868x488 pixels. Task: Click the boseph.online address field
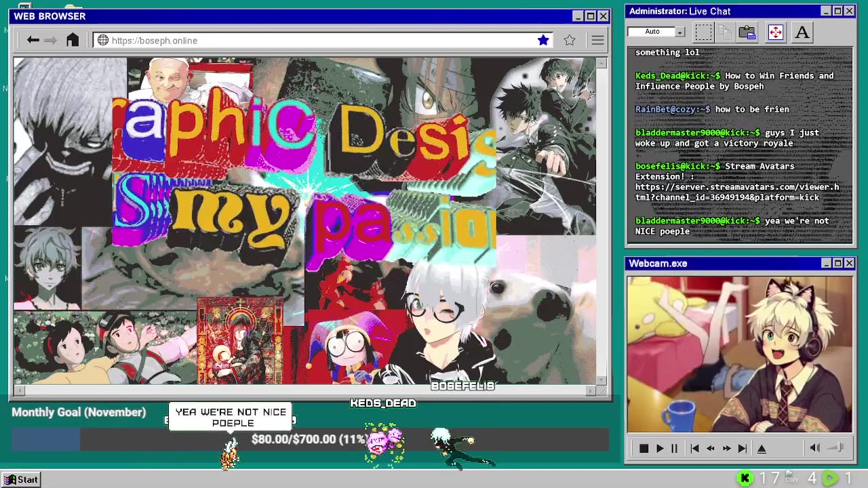pos(323,41)
